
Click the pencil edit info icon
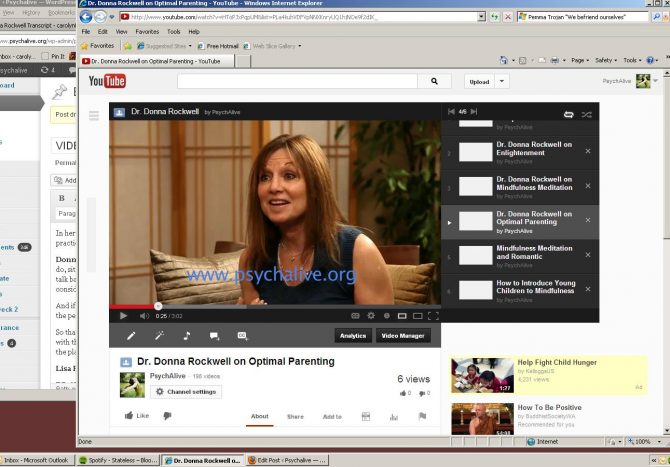point(131,336)
